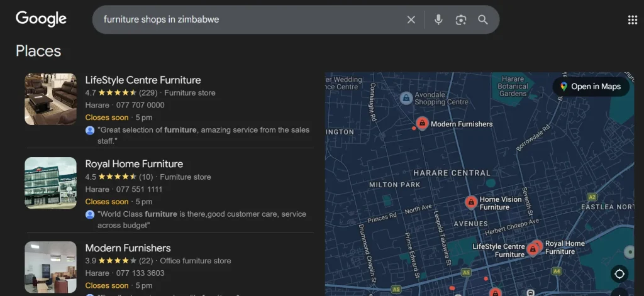This screenshot has width=644, height=296.
Task: Click reviewer avatar beside Royal Home review
Action: [x=90, y=214]
